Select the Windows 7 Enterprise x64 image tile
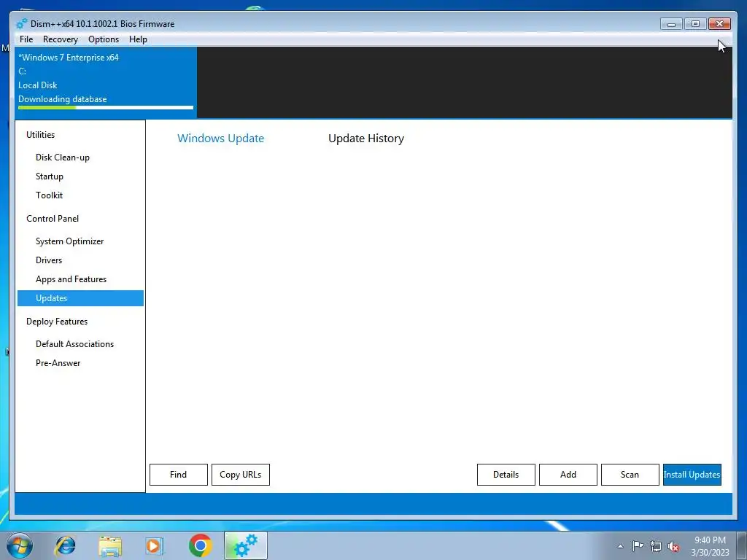This screenshot has height=560, width=747. [106, 82]
